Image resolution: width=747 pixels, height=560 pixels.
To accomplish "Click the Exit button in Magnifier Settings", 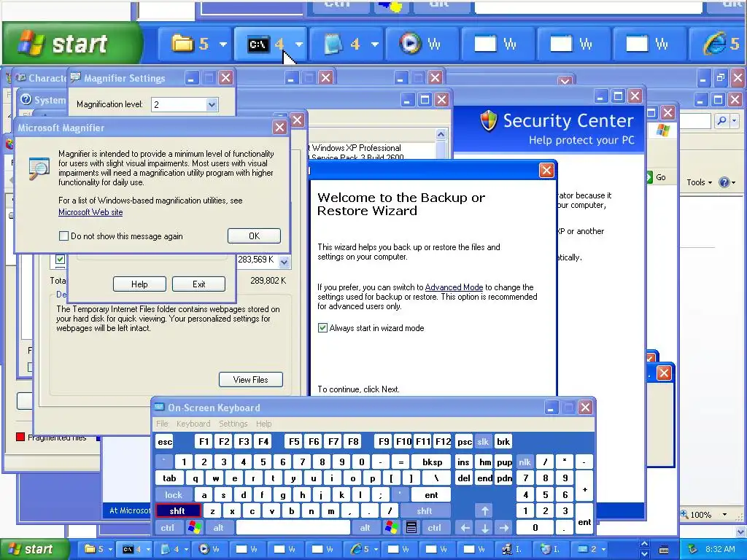I will (x=198, y=284).
